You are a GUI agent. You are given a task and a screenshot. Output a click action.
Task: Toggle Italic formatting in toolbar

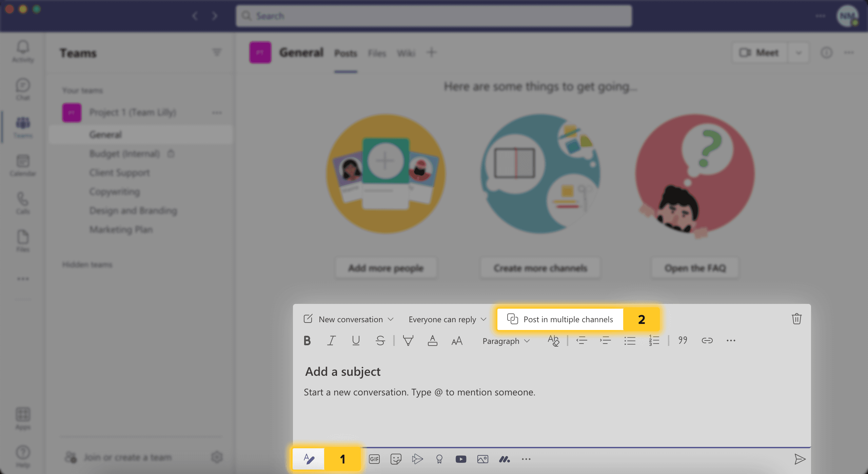(331, 340)
